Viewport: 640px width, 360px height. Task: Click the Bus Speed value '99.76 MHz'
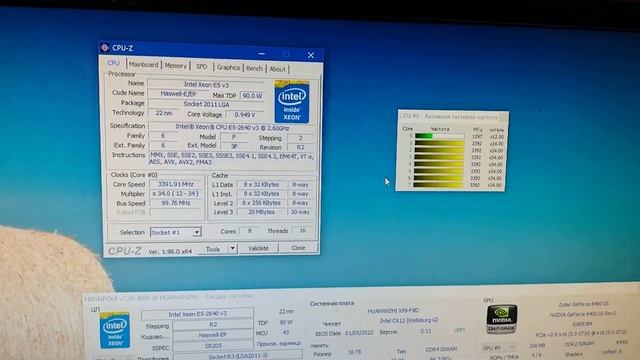[176, 203]
